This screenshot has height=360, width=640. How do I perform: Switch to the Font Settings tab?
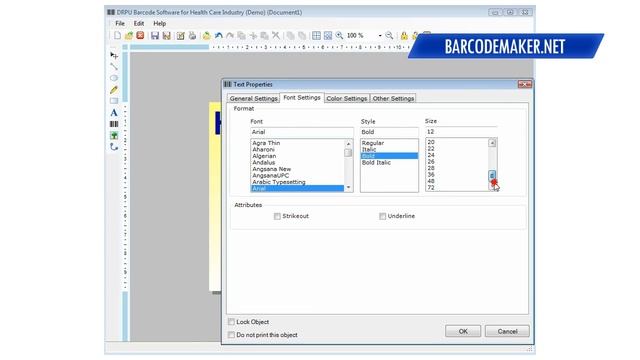(x=302, y=98)
